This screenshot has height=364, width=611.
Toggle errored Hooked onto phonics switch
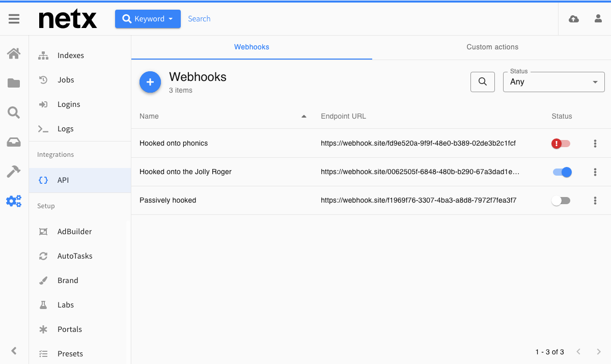561,144
